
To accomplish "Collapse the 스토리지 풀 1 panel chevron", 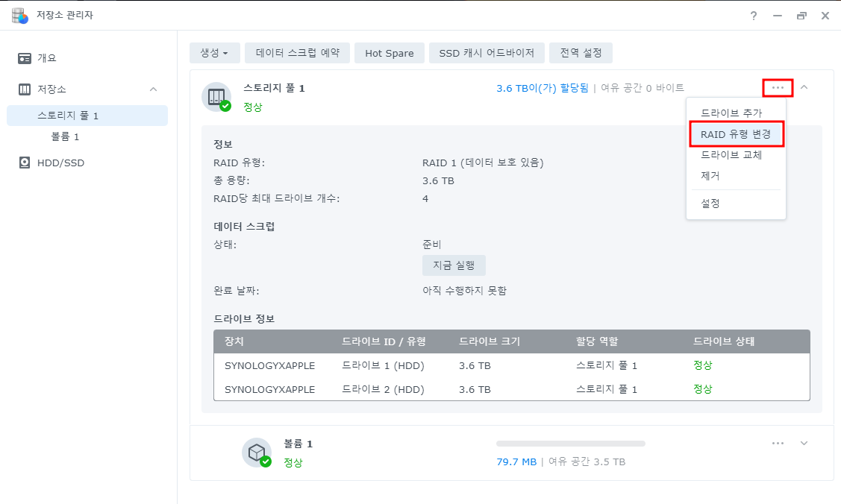I will point(804,86).
